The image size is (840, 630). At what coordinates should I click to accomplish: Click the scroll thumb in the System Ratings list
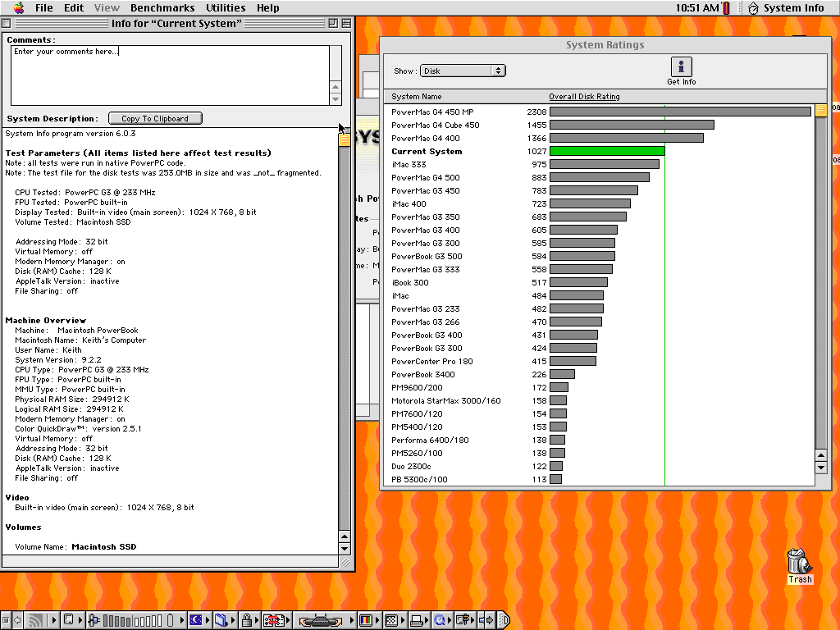[x=820, y=111]
